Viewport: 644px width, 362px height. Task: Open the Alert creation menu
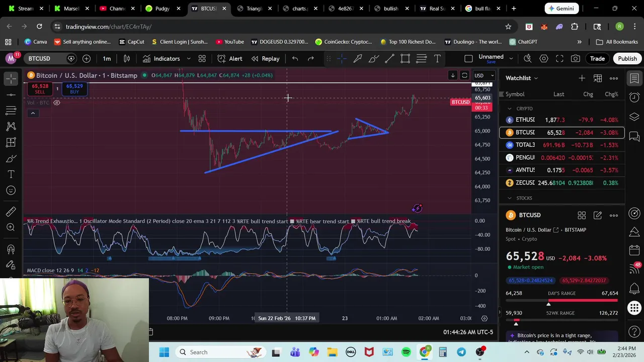230,59
